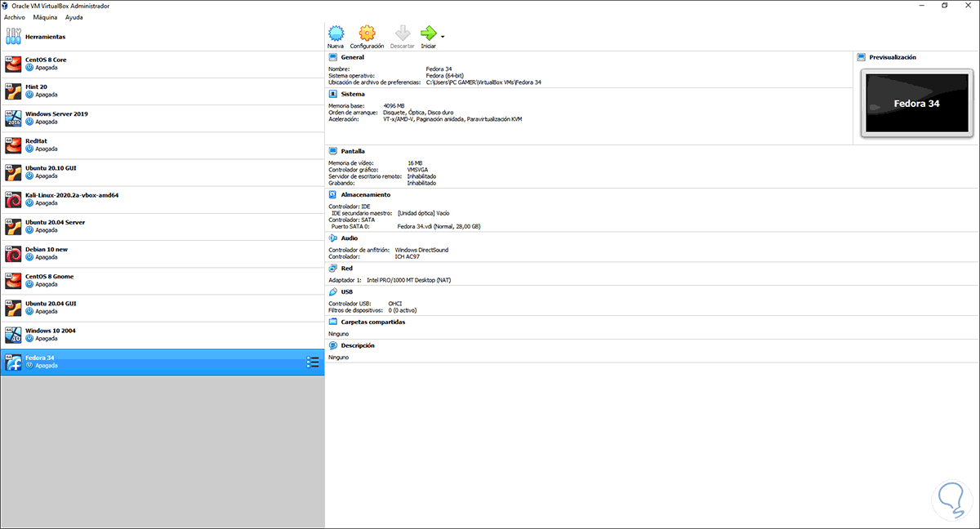Click the '4096 MB' memory value
This screenshot has height=529, width=980.
point(394,105)
